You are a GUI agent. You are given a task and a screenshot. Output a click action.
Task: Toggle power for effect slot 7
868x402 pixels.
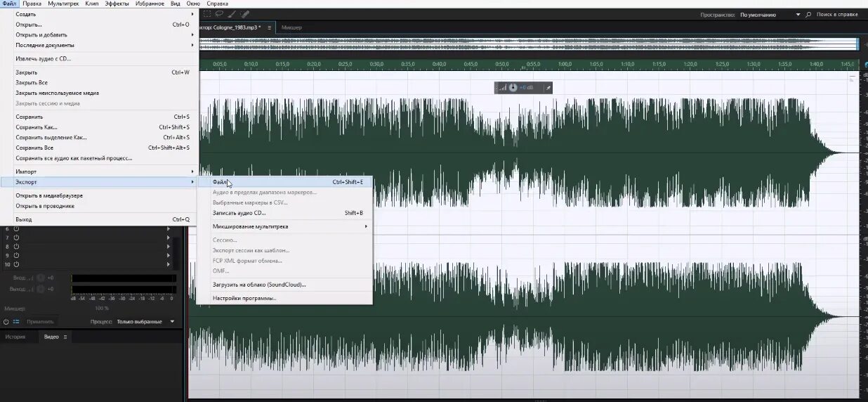coord(16,238)
